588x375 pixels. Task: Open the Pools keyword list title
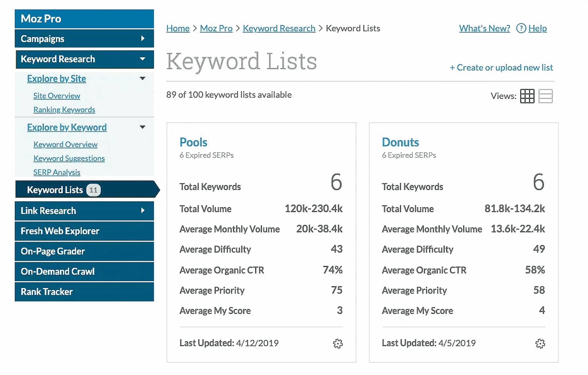click(x=193, y=142)
